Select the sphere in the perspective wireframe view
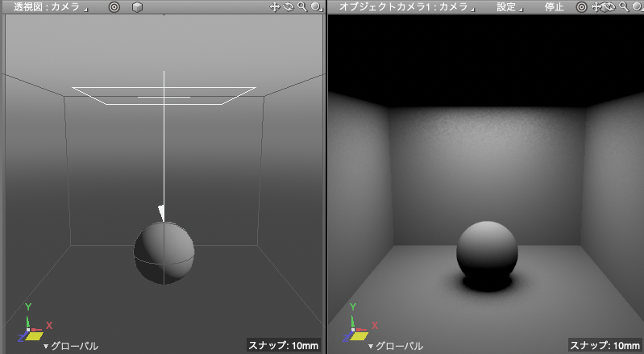This screenshot has height=354, width=644. click(164, 252)
